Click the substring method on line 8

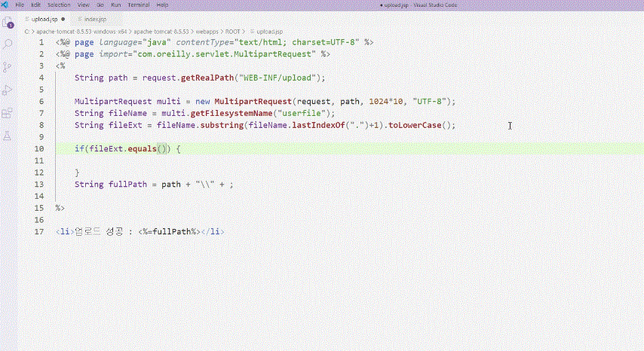pyautogui.click(x=222, y=125)
